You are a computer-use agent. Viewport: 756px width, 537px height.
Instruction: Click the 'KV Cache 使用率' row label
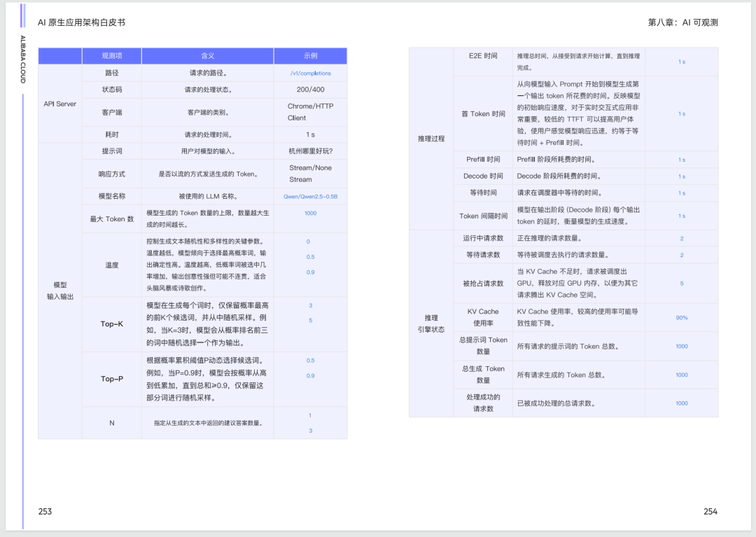pos(483,317)
